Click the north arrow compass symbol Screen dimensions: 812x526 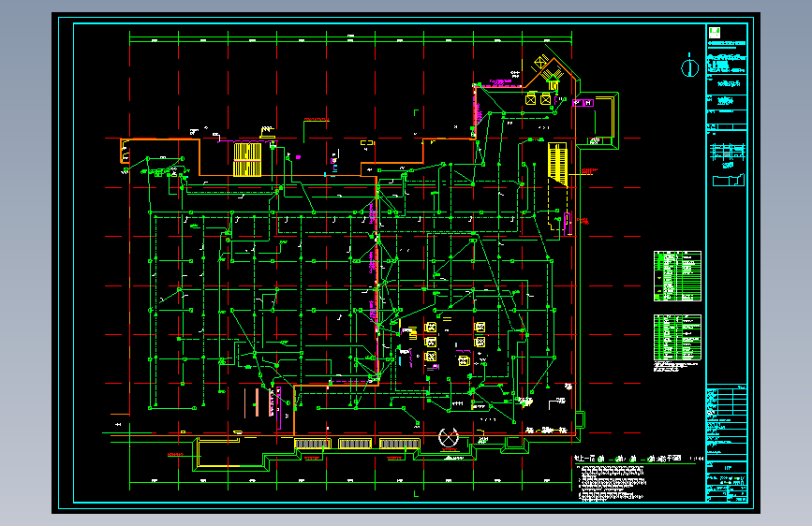tap(689, 66)
